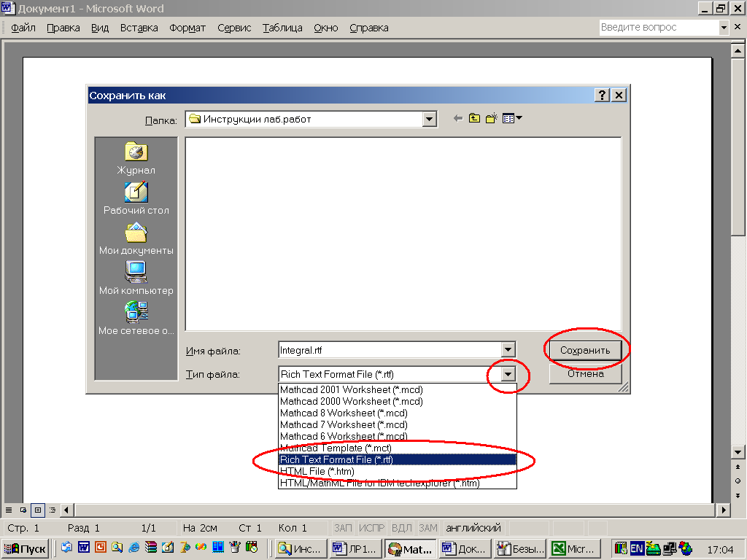Expand the Имя файла dropdown arrow
747x560 pixels.
click(508, 350)
